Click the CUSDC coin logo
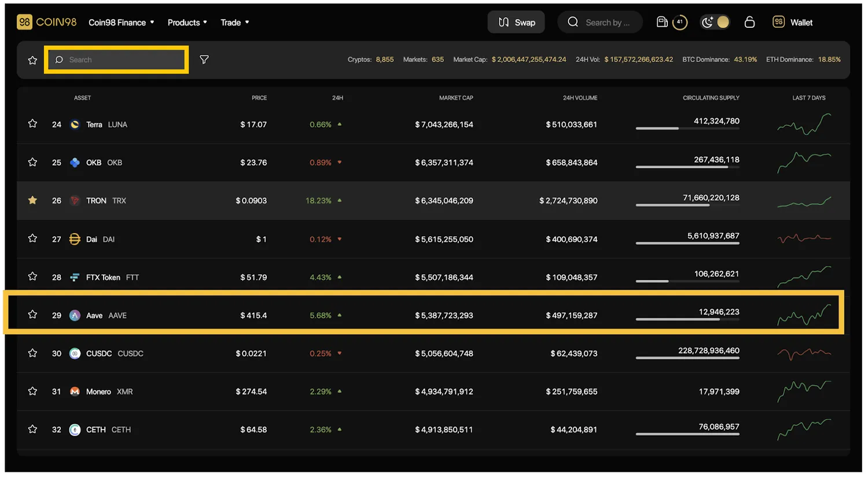Viewport: 868px width, 480px height. pos(75,353)
